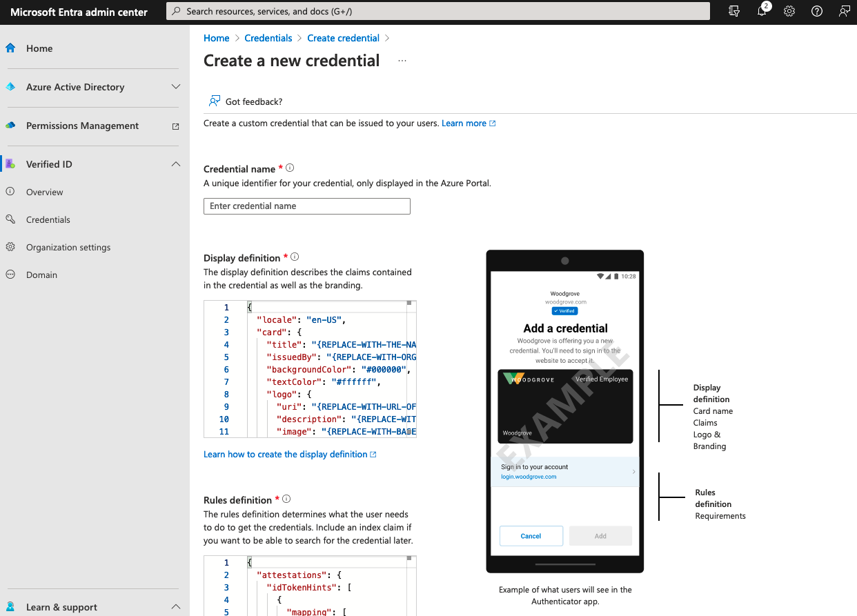The width and height of the screenshot is (857, 616).
Task: Click info icon beside Rules definition
Action: [x=286, y=499]
